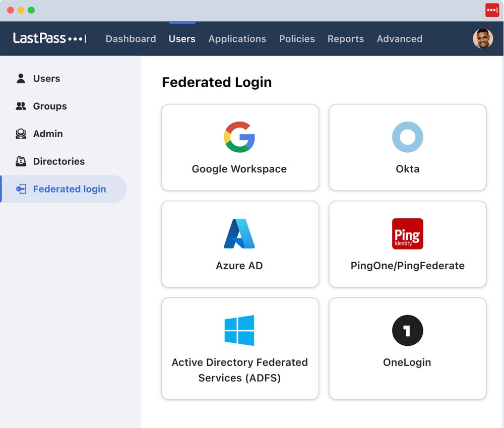This screenshot has height=428, width=504.
Task: Open Users in the sidebar
Action: tap(46, 79)
